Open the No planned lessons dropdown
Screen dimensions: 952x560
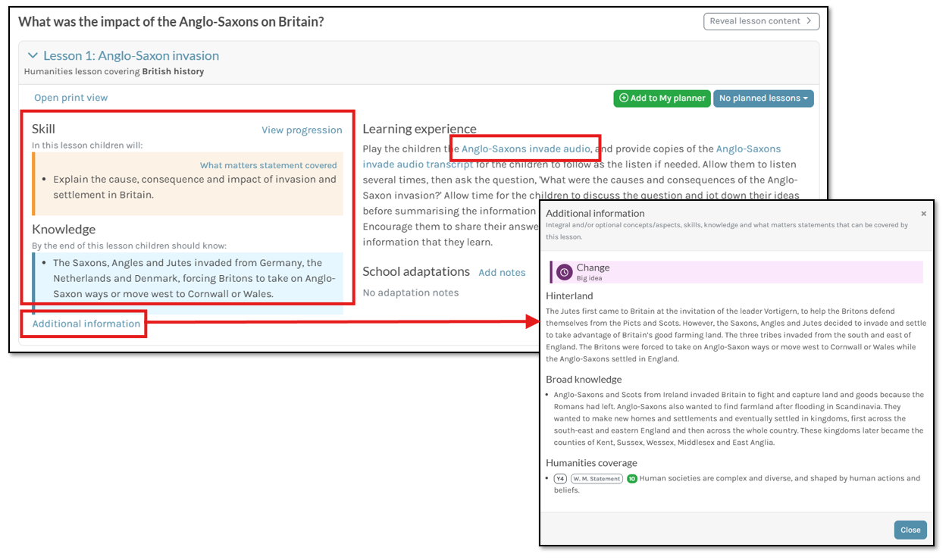click(763, 99)
